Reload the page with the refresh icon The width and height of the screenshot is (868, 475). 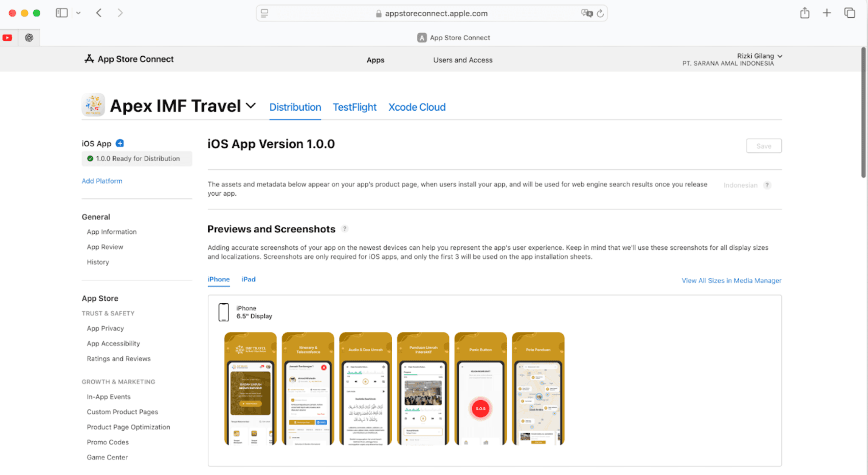coord(601,13)
